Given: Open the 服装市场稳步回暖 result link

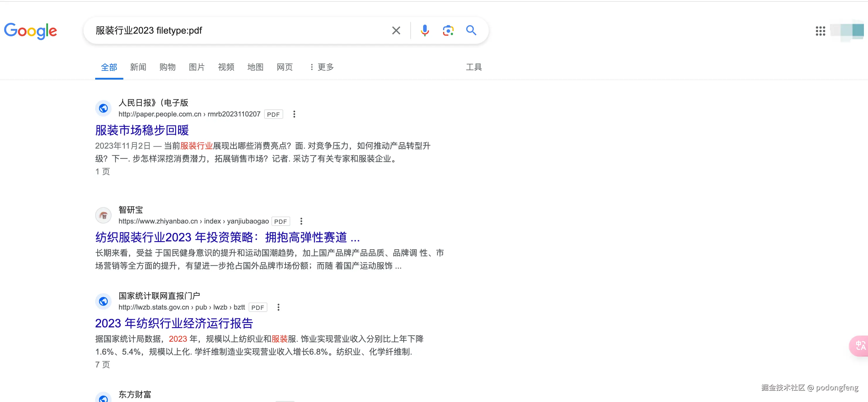Looking at the screenshot, I should coord(142,130).
